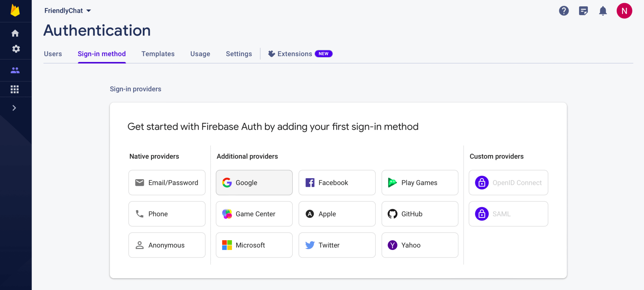Viewport: 644px width, 290px height.
Task: Go to Project Overview home icon
Action: point(15,33)
